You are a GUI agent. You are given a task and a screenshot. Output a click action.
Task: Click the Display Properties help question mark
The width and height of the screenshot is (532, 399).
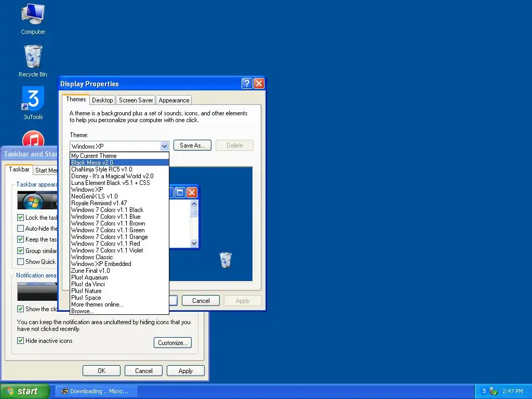tap(247, 84)
